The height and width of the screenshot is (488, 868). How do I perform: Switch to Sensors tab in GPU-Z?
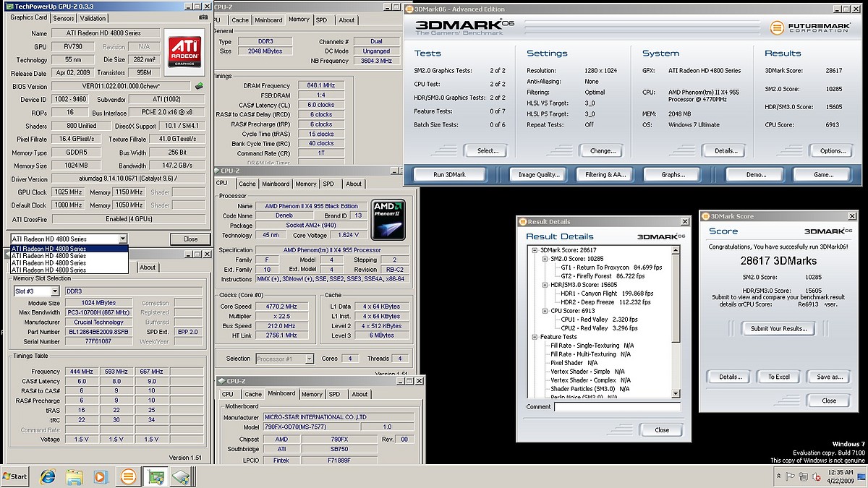click(x=64, y=18)
